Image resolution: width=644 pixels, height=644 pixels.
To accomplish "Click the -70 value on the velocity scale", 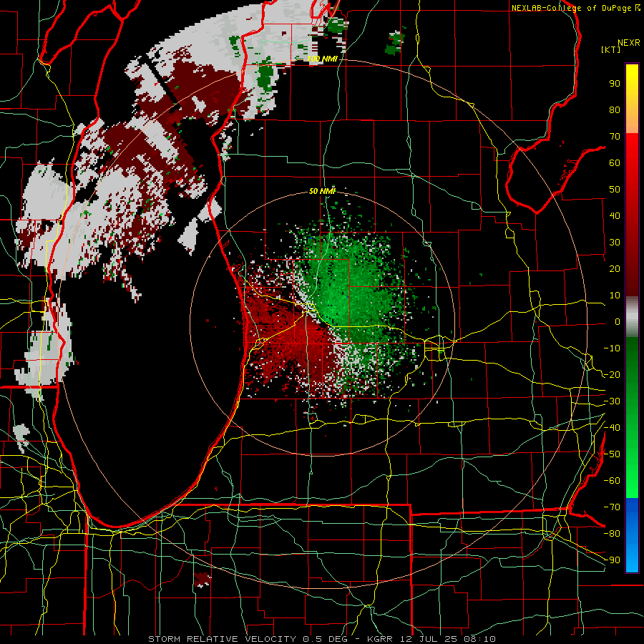I will [612, 507].
